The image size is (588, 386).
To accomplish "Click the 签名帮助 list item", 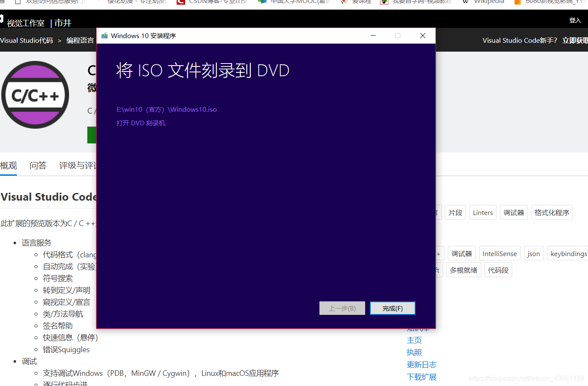I will [x=58, y=326].
